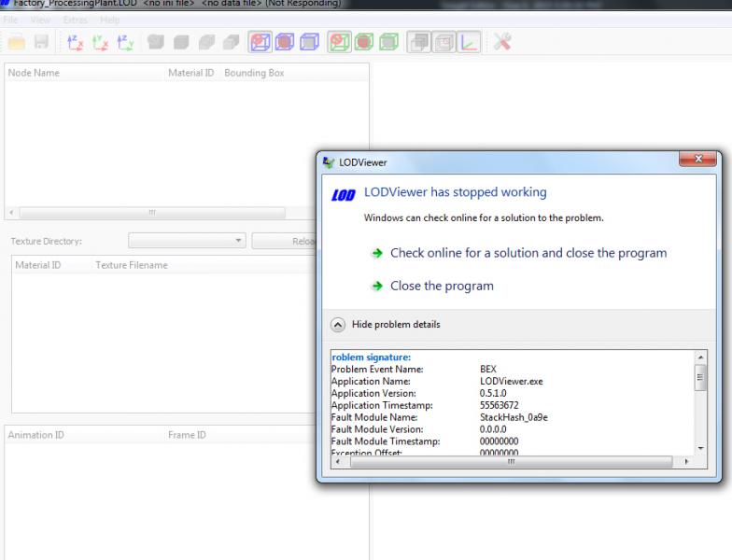Click problem details scroll left arrow
Screen dimensions: 732x560
(338, 462)
